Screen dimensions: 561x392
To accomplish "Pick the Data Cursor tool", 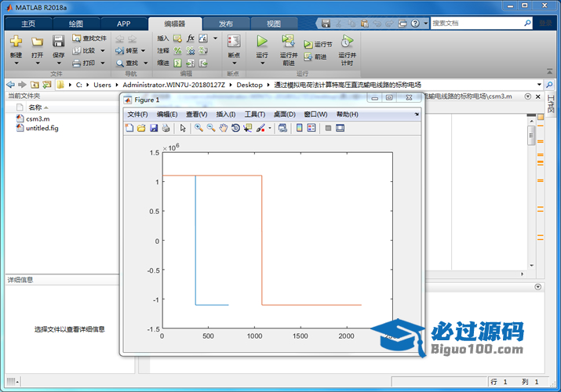I will click(x=248, y=128).
